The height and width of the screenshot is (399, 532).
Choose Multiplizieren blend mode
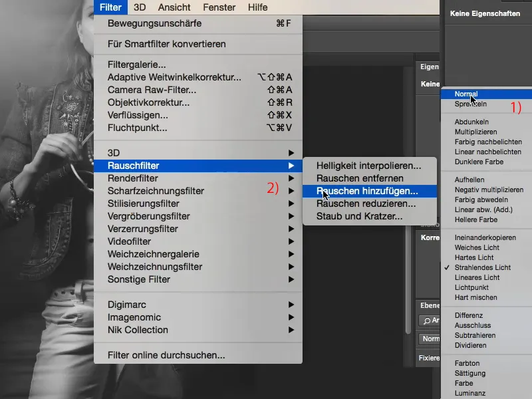point(486,132)
